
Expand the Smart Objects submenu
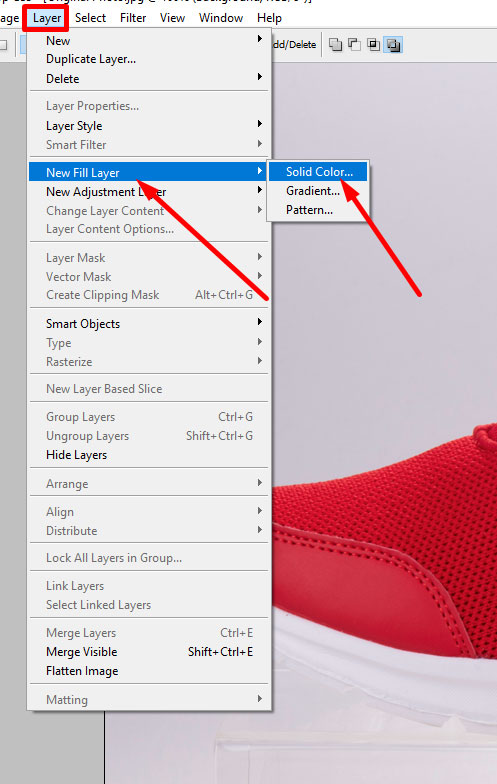[149, 324]
